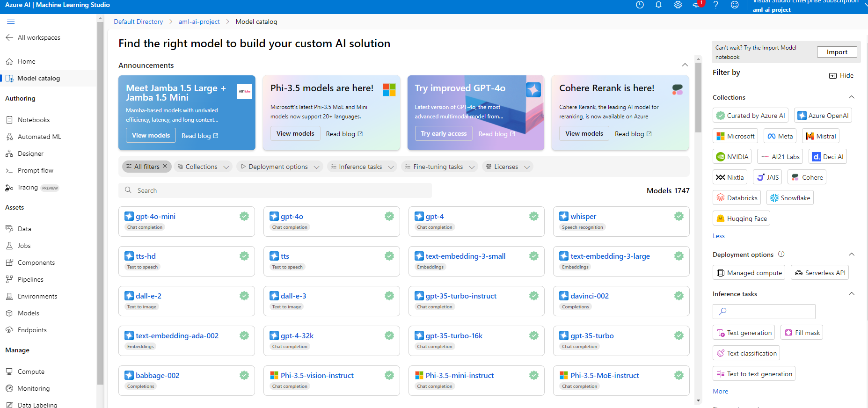The height and width of the screenshot is (408, 868).
Task: Click the Microsoft logo on Phi-3.5 announcement
Action: 389,90
